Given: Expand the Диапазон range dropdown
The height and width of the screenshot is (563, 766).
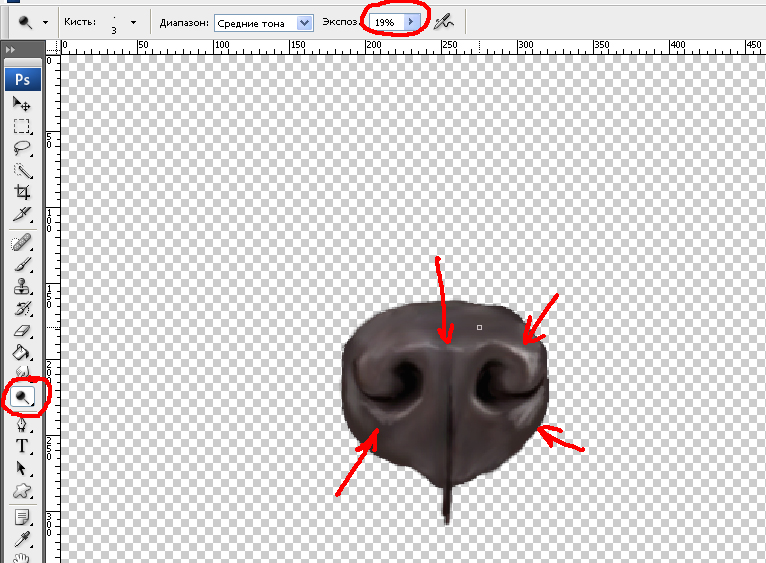Looking at the screenshot, I should (305, 22).
